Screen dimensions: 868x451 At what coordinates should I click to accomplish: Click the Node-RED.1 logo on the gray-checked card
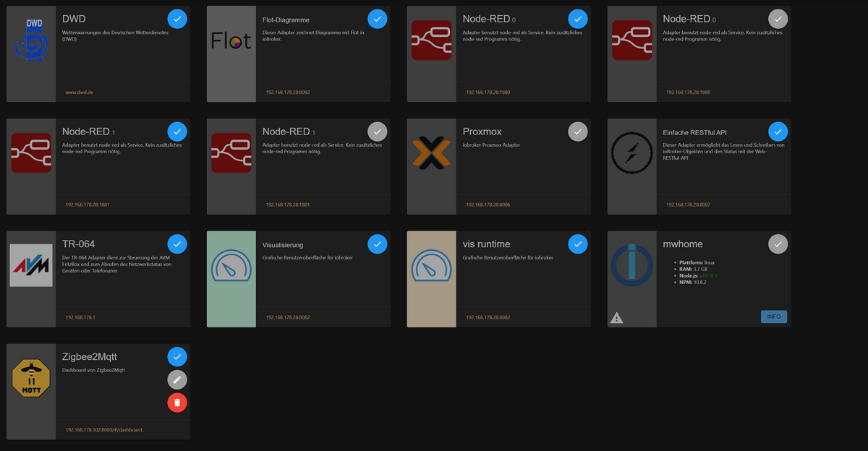[231, 153]
